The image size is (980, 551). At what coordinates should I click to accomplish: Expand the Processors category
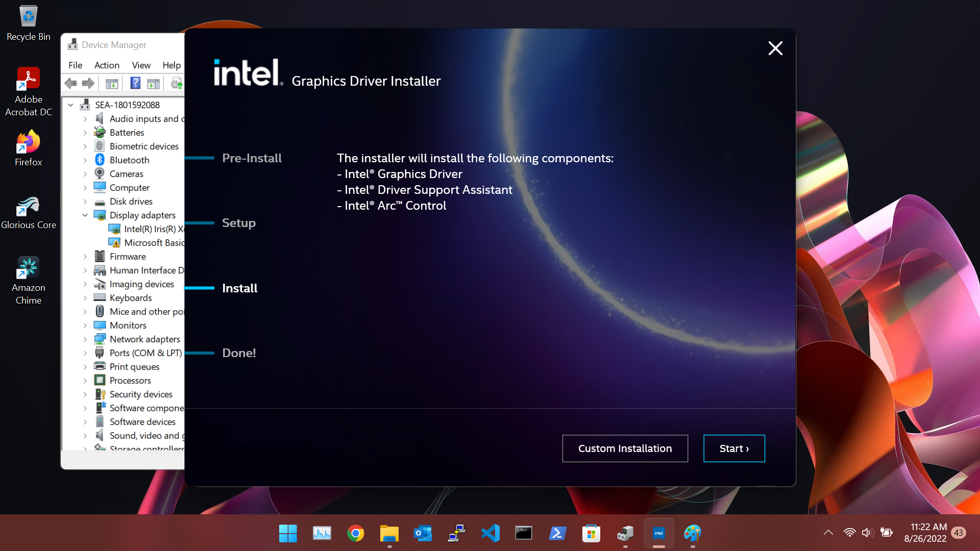point(85,380)
